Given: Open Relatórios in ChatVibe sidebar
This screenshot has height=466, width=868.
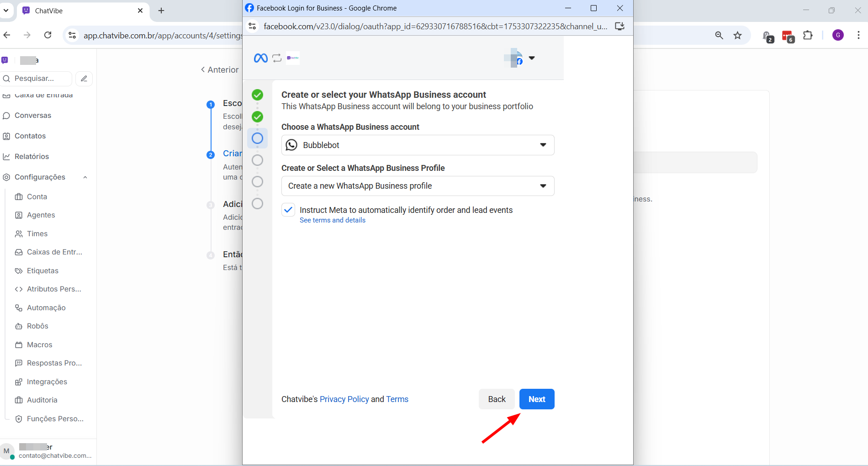Looking at the screenshot, I should [32, 157].
